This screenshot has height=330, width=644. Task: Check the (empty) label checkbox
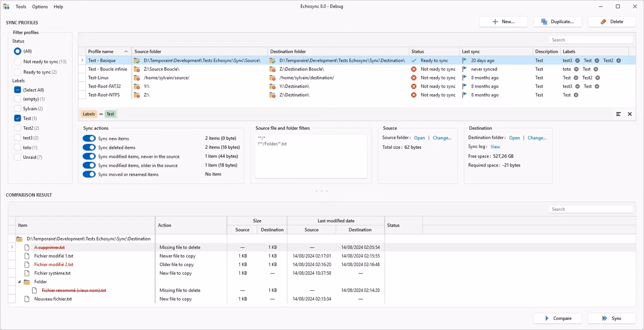(18, 99)
